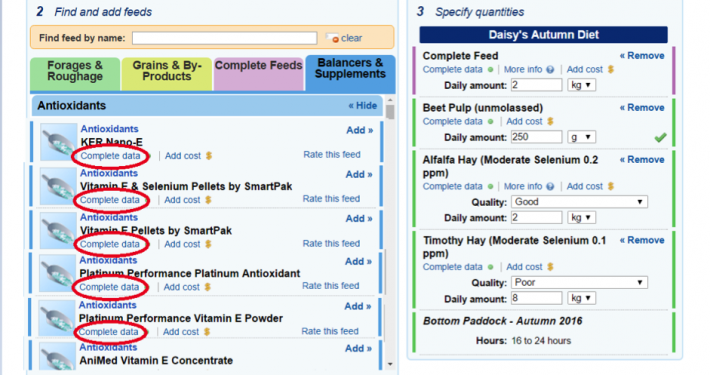Click the green data dot beside Complete Feed's Complete data
Image resolution: width=710 pixels, height=375 pixels.
coord(490,70)
